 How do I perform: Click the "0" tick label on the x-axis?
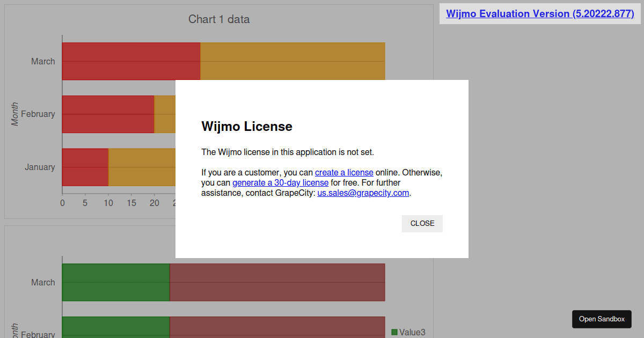[x=62, y=203]
